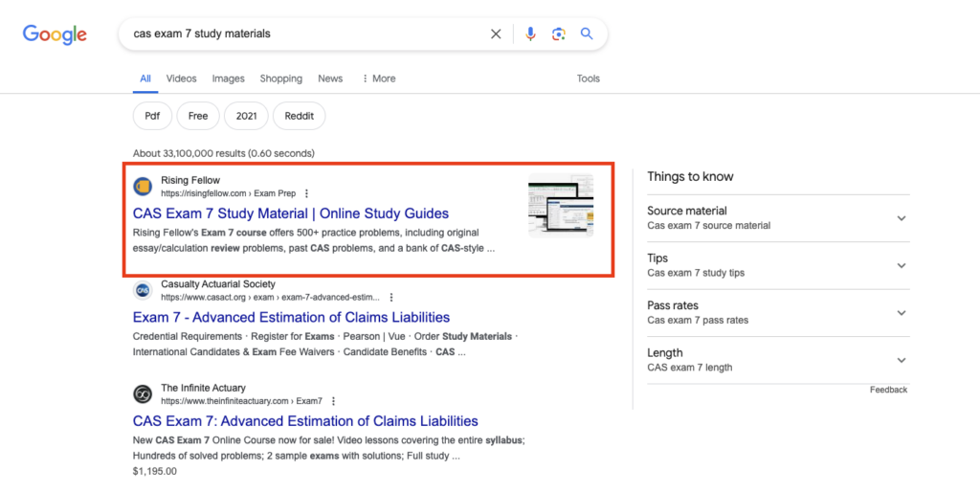The height and width of the screenshot is (493, 980).
Task: Switch to the Shopping tab
Action: pyautogui.click(x=281, y=78)
